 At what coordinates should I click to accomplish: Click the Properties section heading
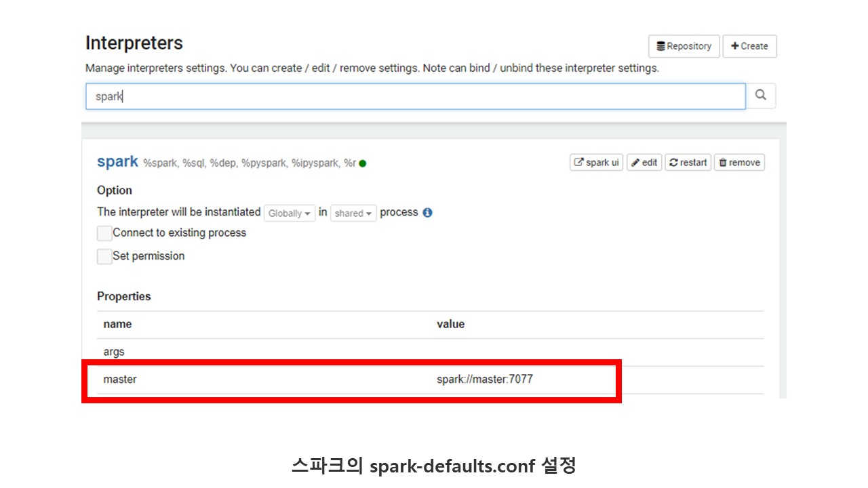coord(124,296)
